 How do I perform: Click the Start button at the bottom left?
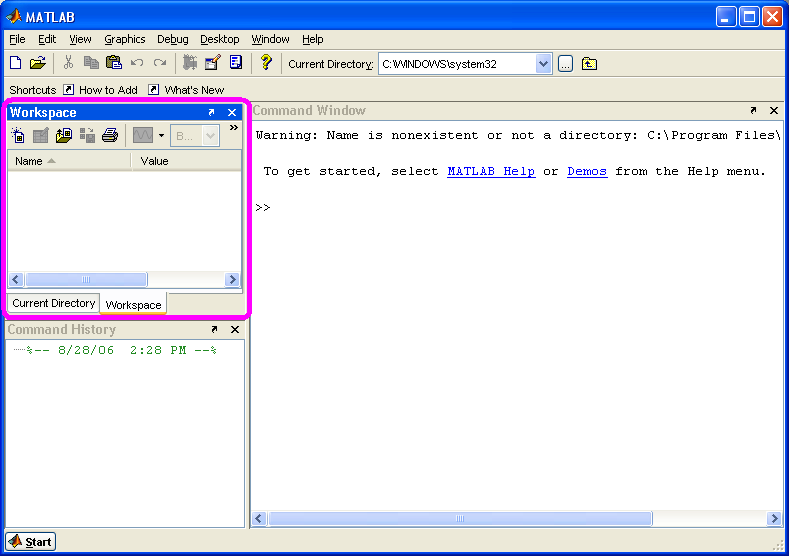pyautogui.click(x=31, y=542)
